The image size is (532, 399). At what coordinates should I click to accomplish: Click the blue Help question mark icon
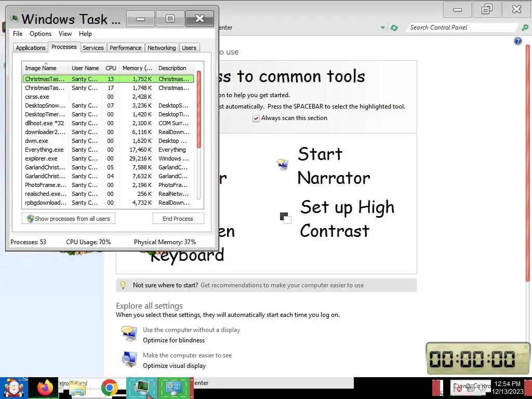(x=518, y=41)
